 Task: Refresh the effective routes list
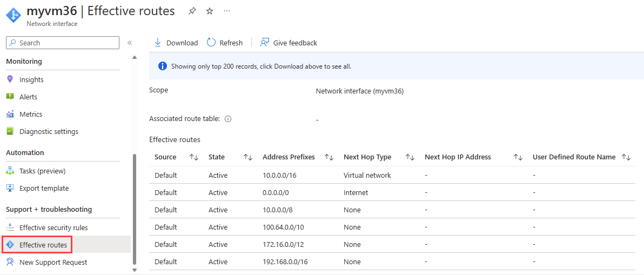pyautogui.click(x=225, y=43)
